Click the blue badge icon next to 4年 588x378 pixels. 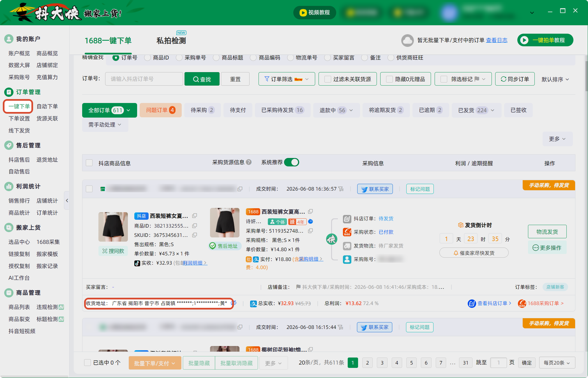(x=310, y=221)
